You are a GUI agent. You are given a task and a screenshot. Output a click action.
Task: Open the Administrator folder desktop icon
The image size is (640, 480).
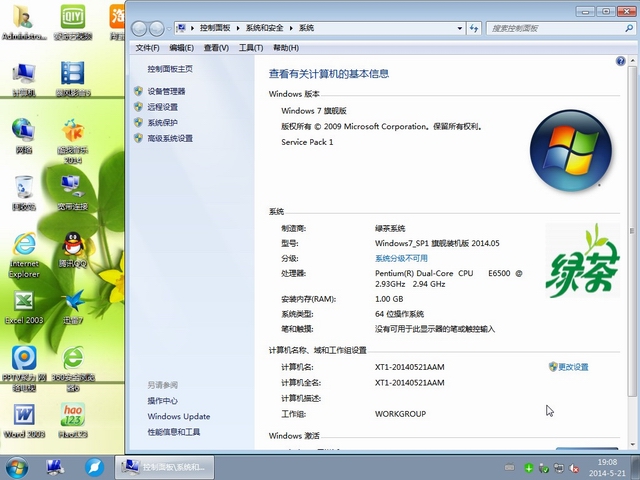pyautogui.click(x=24, y=22)
